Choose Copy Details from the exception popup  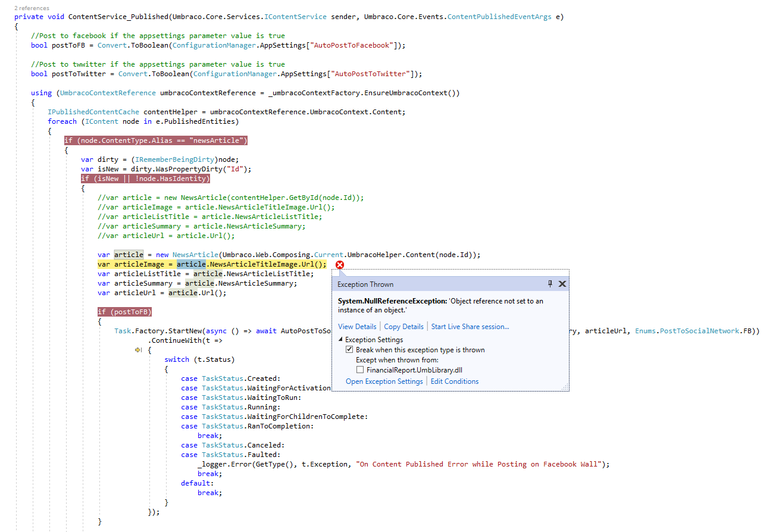[x=403, y=326]
